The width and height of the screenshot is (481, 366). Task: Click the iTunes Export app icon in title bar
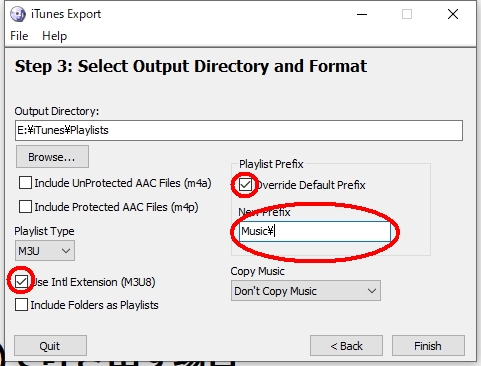[17, 14]
